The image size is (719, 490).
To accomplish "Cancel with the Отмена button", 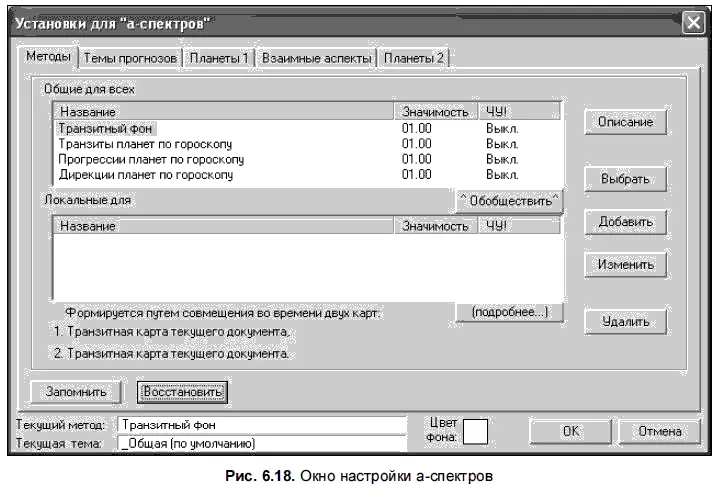I will coord(654,431).
